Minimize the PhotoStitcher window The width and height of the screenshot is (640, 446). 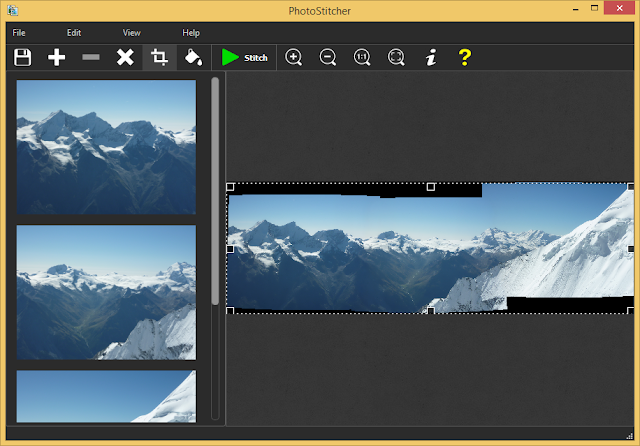click(576, 9)
